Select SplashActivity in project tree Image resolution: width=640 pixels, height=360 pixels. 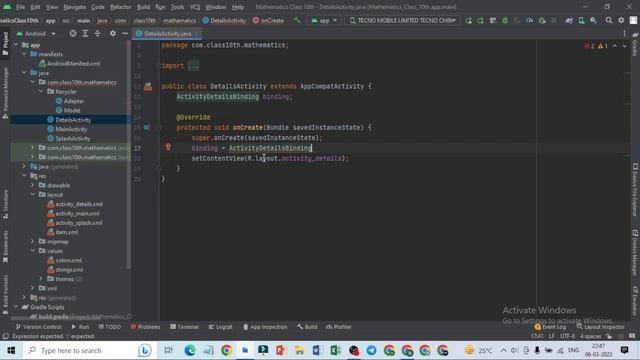coord(69,138)
